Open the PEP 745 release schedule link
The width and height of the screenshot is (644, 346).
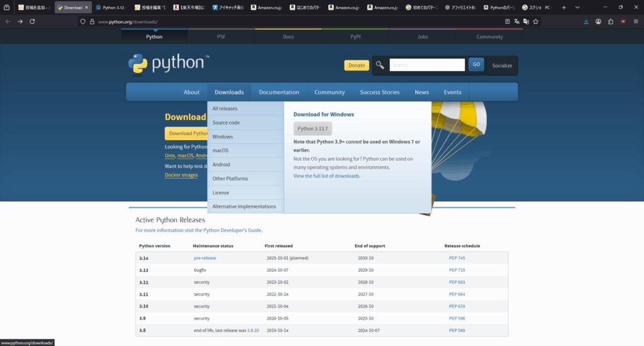tap(457, 258)
